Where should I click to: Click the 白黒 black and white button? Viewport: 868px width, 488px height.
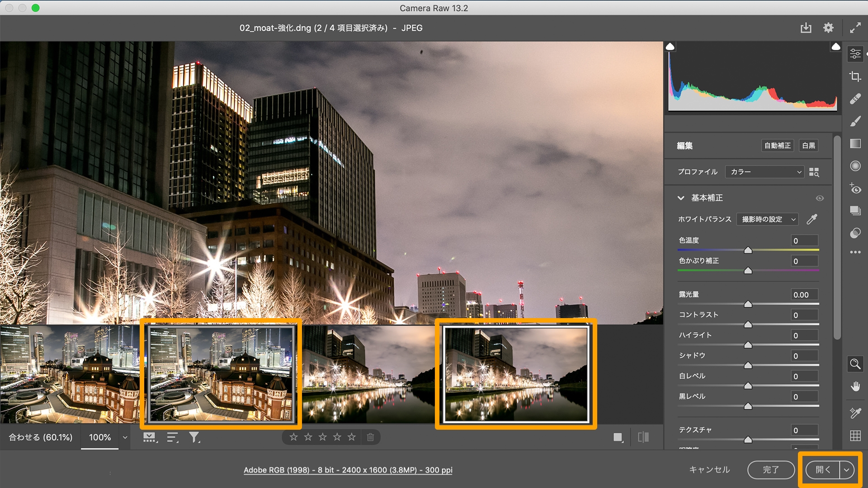[x=809, y=145]
